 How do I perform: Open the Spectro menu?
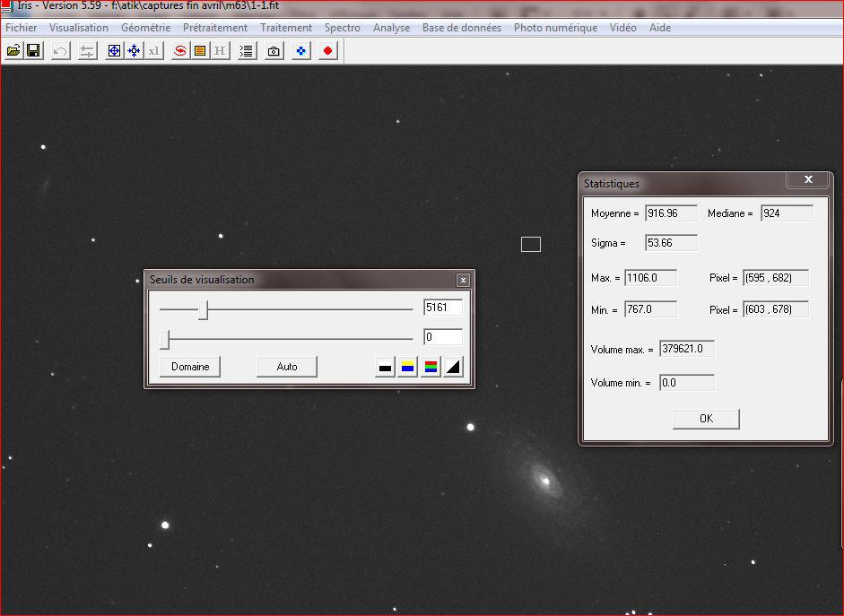(343, 28)
